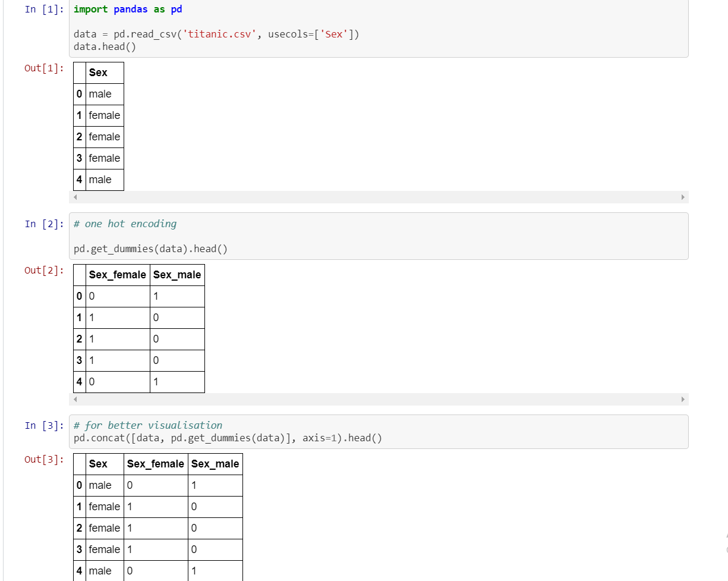
Task: Click 'Sex_male' header in Out[3] table
Action: pos(215,464)
